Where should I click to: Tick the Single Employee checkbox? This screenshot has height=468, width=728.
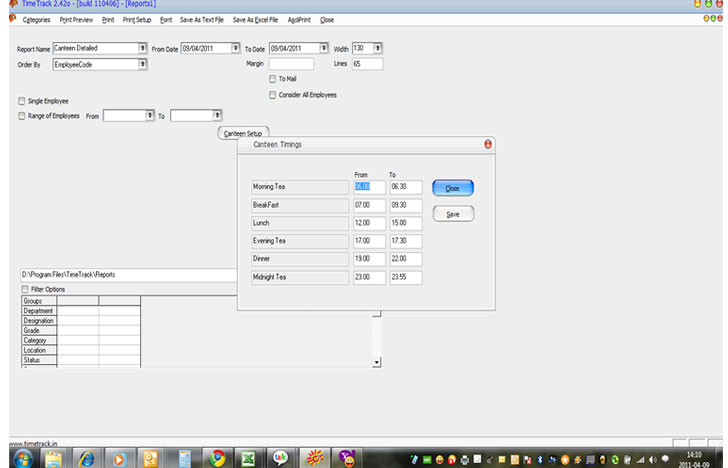click(x=22, y=100)
